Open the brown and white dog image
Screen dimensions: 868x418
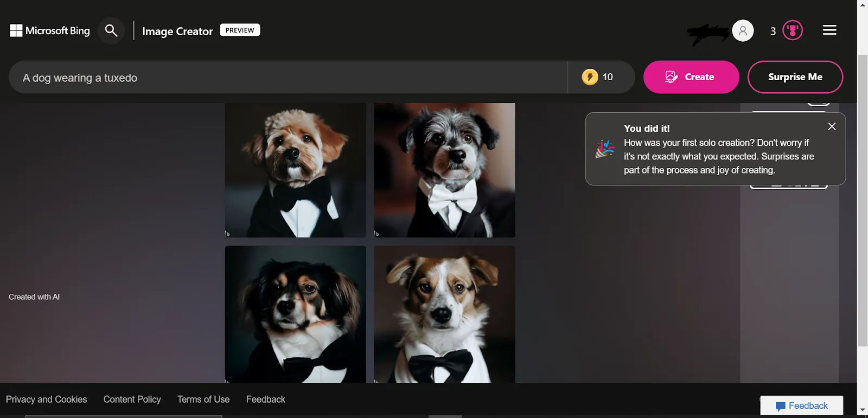pyautogui.click(x=444, y=314)
